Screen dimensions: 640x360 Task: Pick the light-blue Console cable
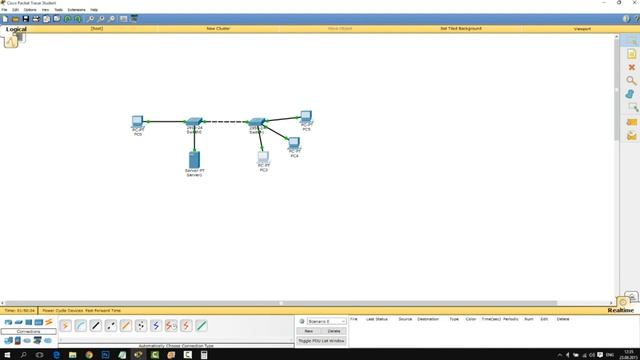click(80, 326)
